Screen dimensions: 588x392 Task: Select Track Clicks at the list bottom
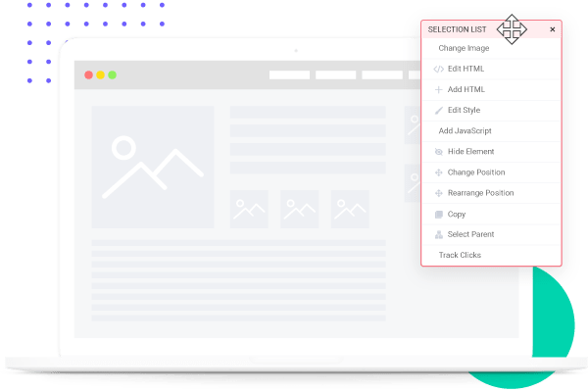pos(491,255)
